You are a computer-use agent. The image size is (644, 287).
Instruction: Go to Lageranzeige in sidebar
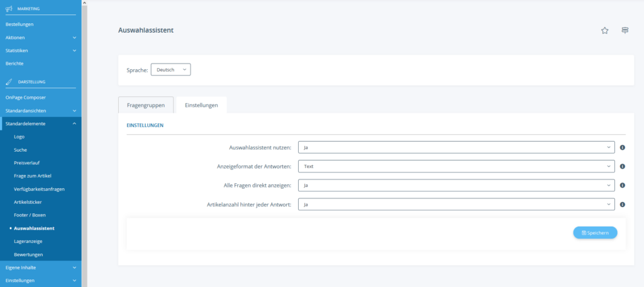[x=28, y=241]
